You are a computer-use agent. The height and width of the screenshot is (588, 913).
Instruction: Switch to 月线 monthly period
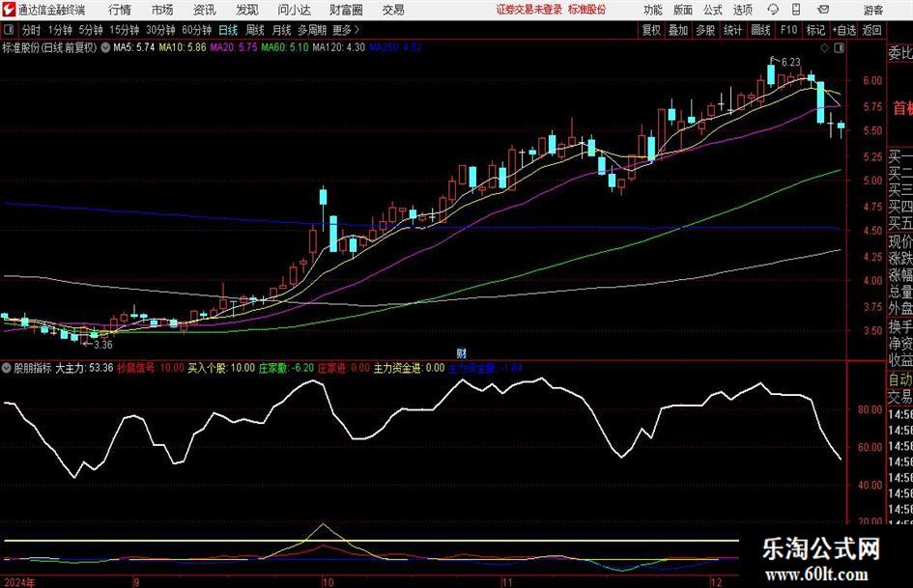tap(282, 30)
